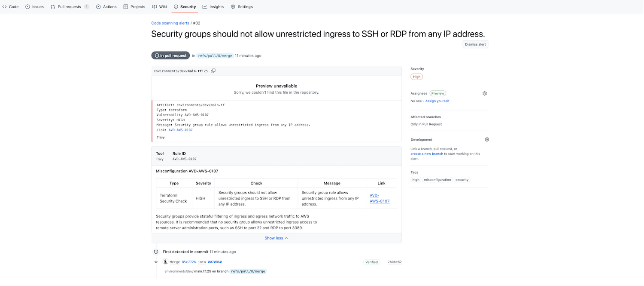644x286 pixels.
Task: Switch to the Insights tab
Action: 213,7
